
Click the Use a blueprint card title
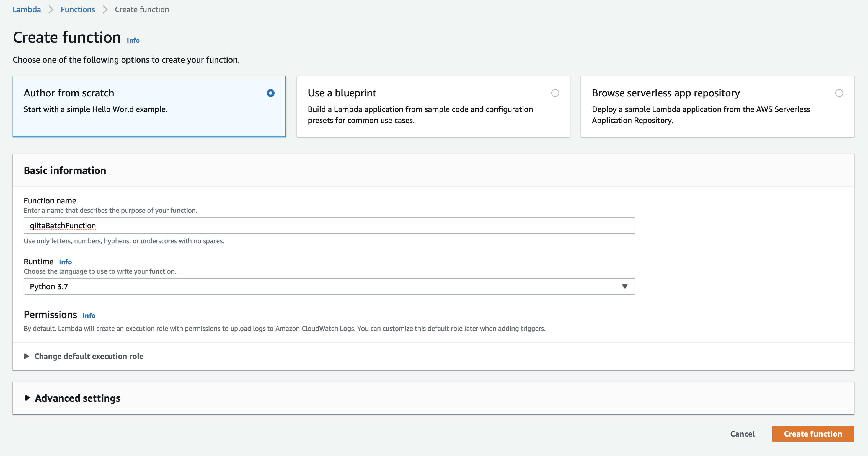tap(342, 93)
